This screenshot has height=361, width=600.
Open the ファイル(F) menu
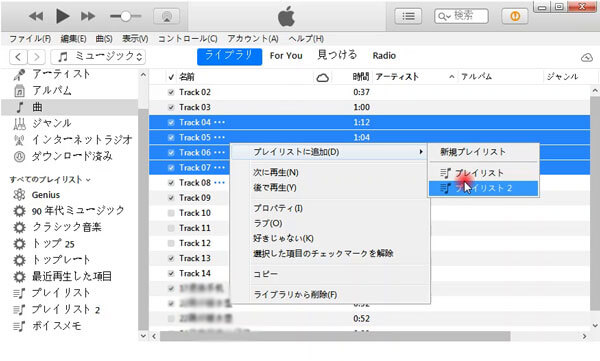tap(30, 39)
